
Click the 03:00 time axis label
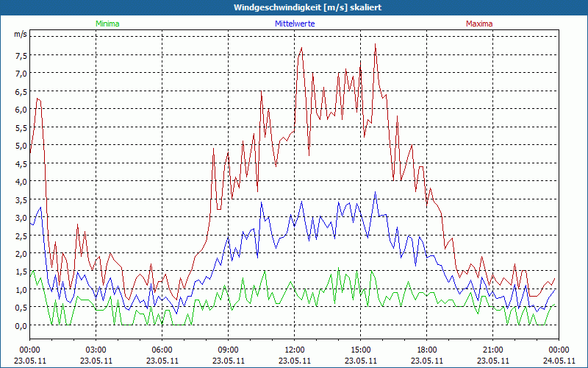96,350
